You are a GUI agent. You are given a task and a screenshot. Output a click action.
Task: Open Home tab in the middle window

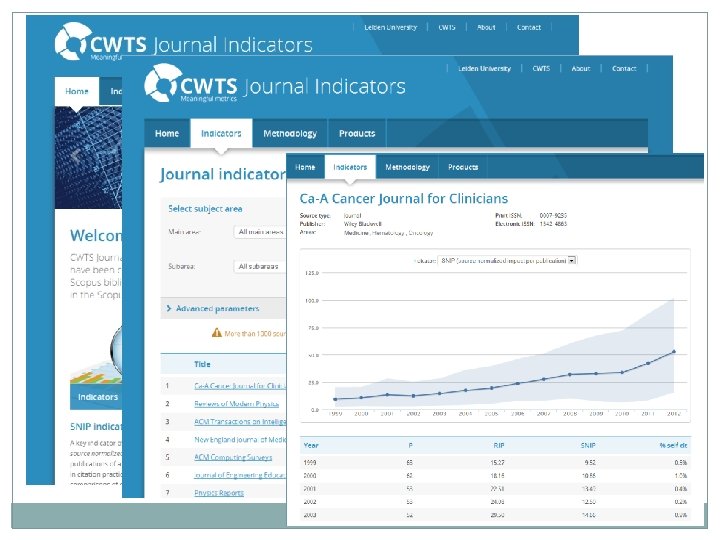[167, 133]
